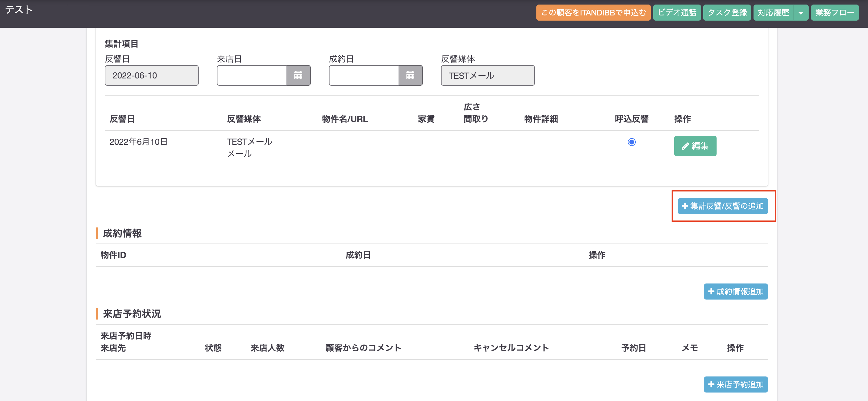
Task: Click the 来店予約状況 section heading
Action: click(x=132, y=314)
